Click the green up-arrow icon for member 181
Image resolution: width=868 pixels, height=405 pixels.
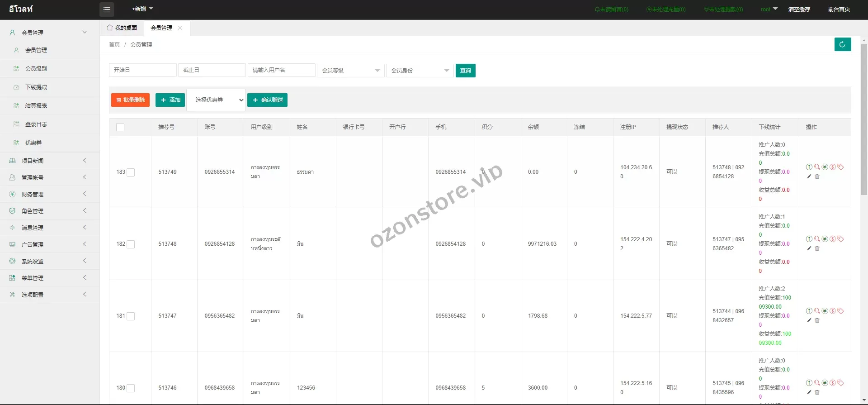tap(809, 311)
